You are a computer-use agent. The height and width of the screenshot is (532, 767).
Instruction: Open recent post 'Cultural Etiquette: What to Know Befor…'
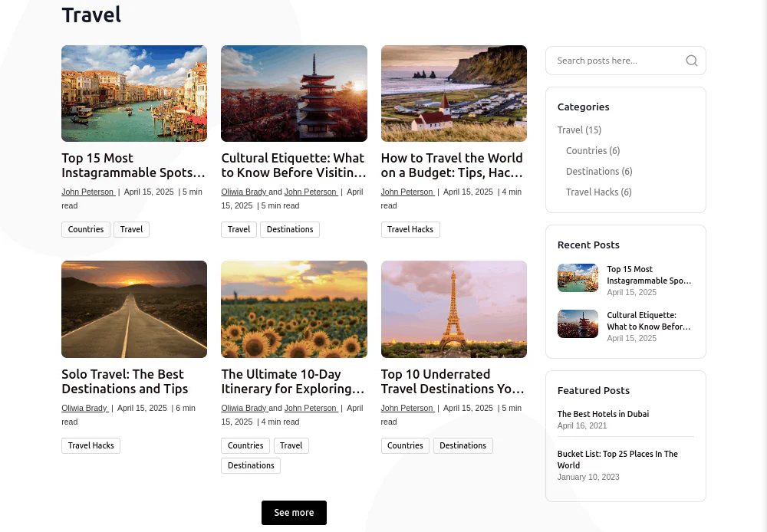(649, 320)
